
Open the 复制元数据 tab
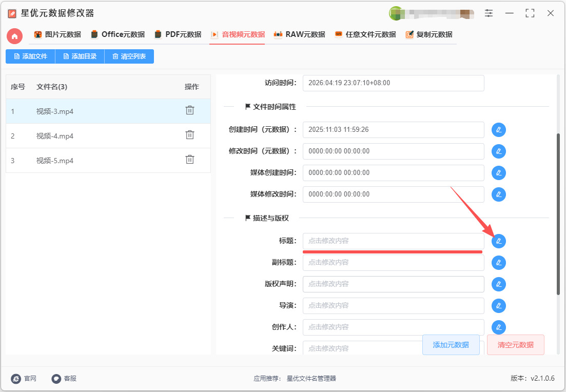pos(429,35)
